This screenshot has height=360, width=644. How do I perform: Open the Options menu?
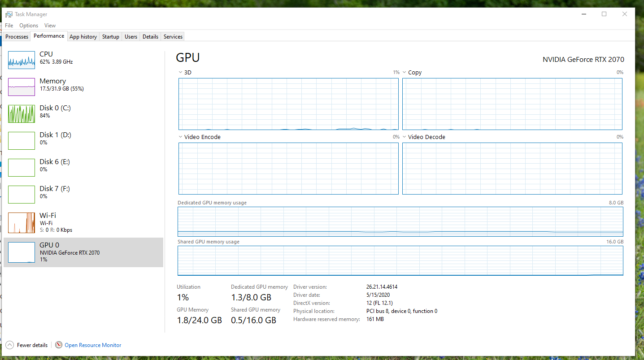point(28,26)
